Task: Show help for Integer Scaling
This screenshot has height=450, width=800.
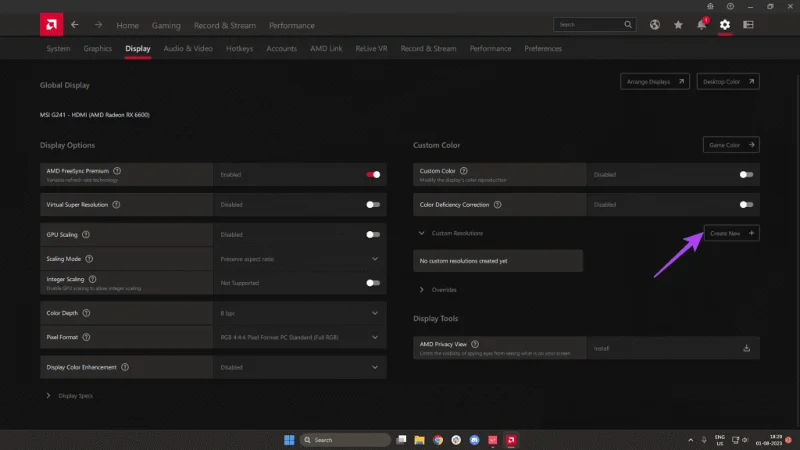Action: pos(92,279)
